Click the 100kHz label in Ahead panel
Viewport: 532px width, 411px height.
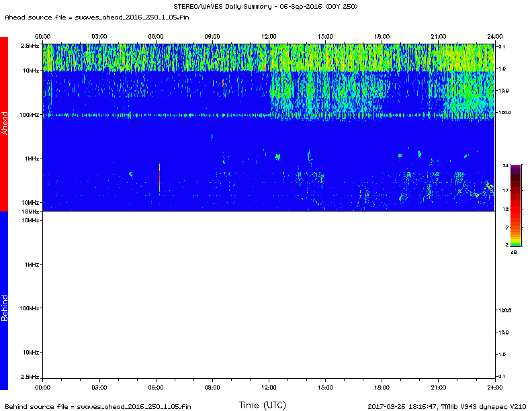29,115
